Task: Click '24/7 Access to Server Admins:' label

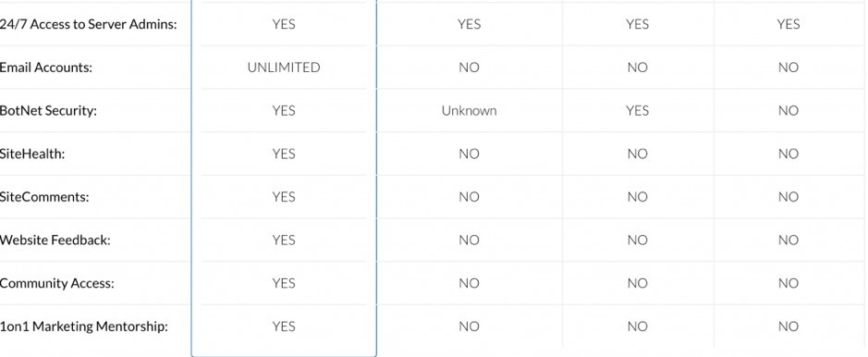Action: (89, 24)
